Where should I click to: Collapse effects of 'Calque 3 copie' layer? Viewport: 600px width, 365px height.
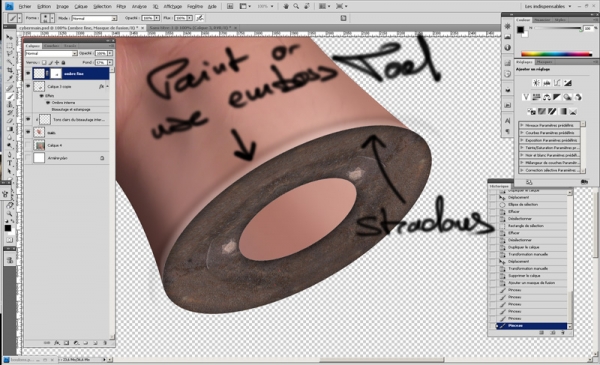(x=107, y=86)
